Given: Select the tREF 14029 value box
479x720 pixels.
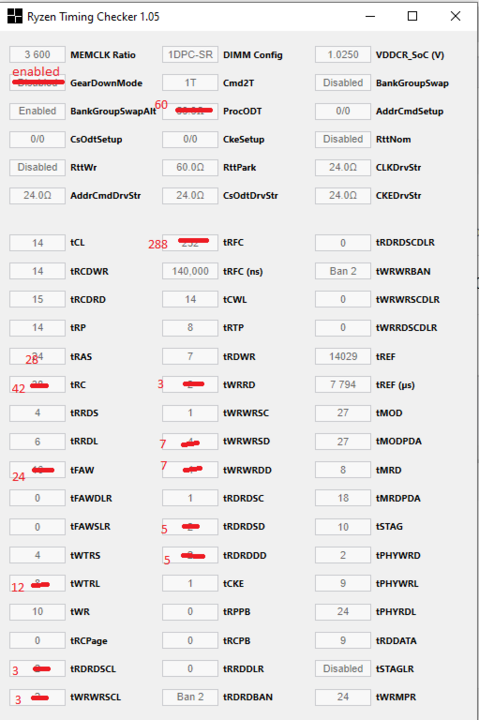Looking at the screenshot, I should (x=343, y=356).
